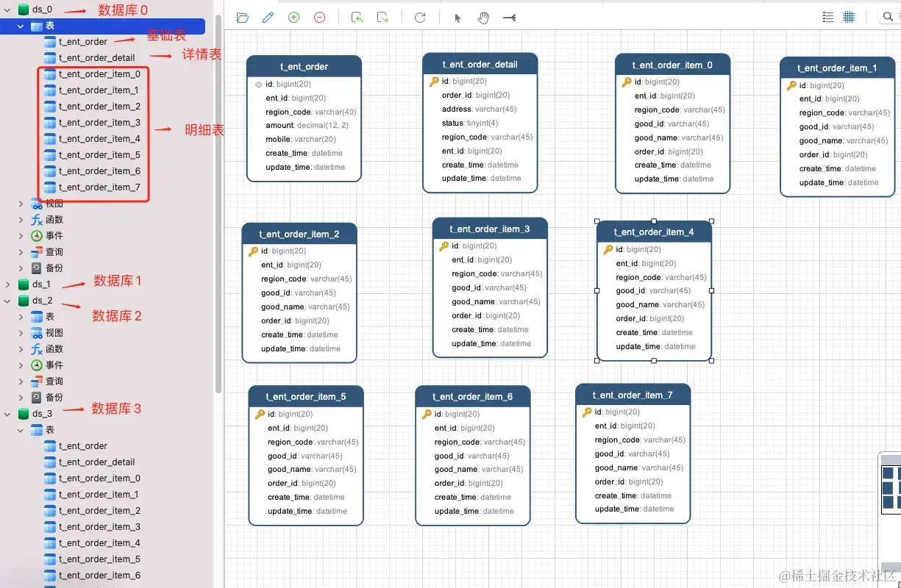Expand the 视图 node under ds_0
901x588 pixels.
(x=21, y=204)
